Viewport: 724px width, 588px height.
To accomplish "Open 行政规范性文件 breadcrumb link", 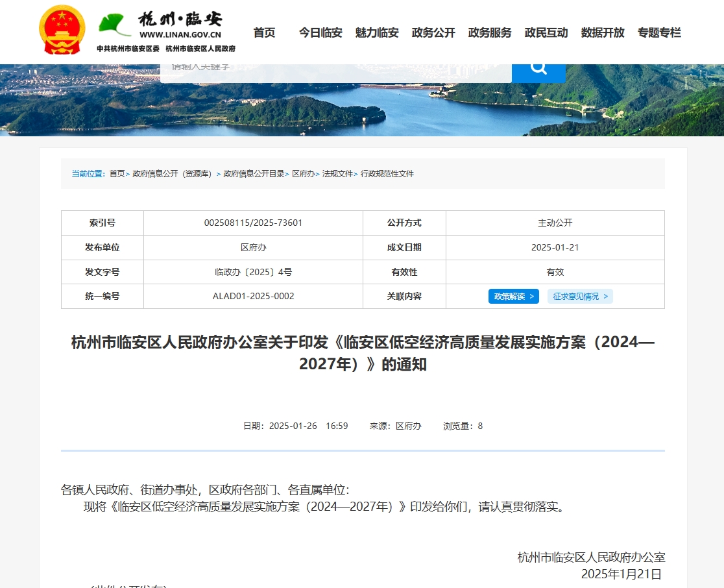I will click(387, 174).
